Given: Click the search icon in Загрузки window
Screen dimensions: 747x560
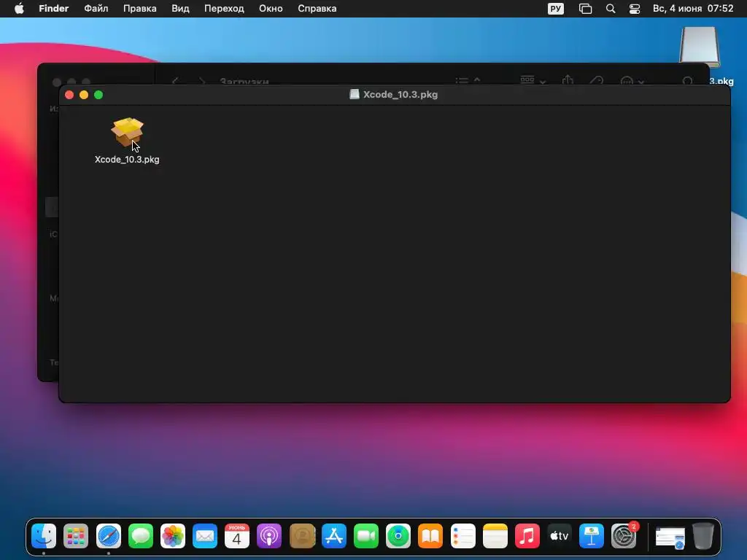Looking at the screenshot, I should [687, 80].
